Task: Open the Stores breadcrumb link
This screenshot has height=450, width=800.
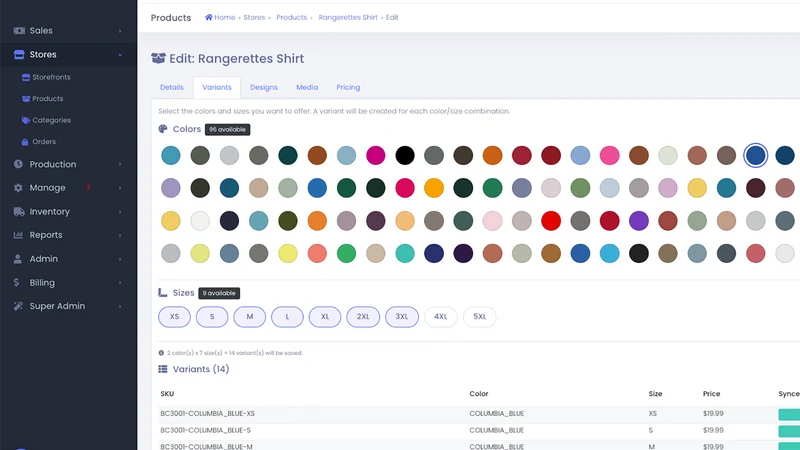Action: [x=254, y=17]
